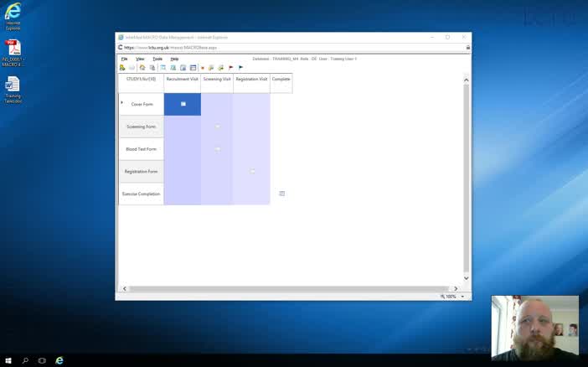Open the zoom level 100% dropdown arrow

coord(462,297)
